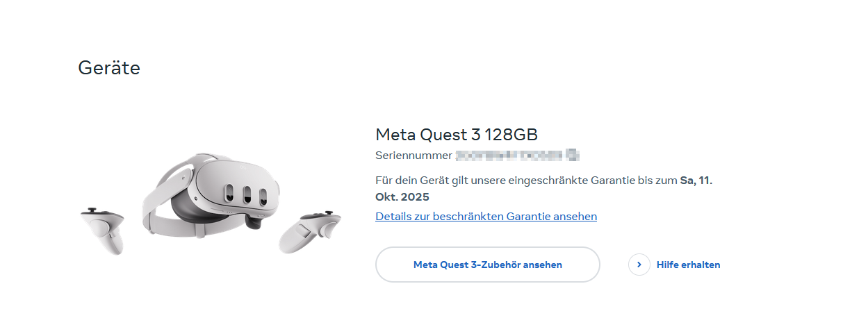868x318 pixels.
Task: Click the blurred serial number value
Action: (509, 154)
